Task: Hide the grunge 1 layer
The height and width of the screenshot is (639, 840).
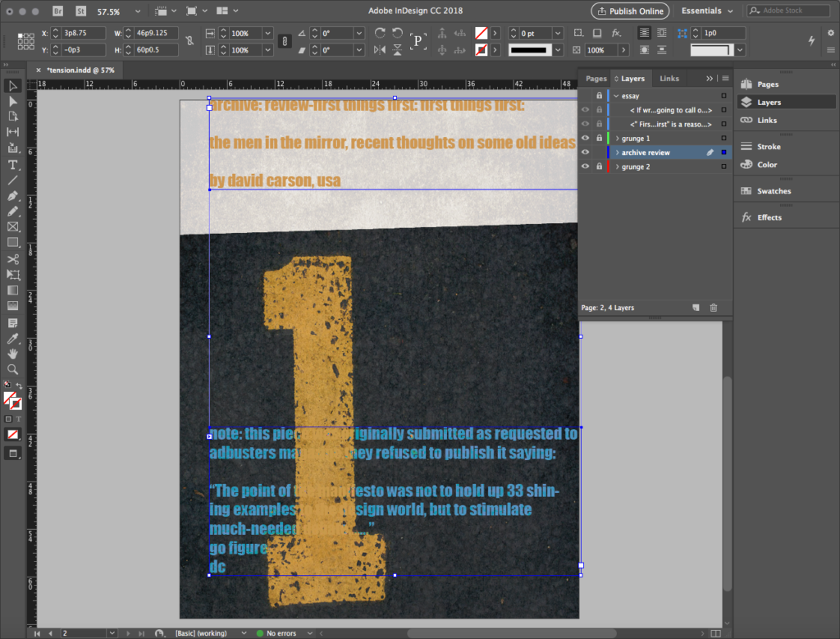Action: (x=585, y=138)
